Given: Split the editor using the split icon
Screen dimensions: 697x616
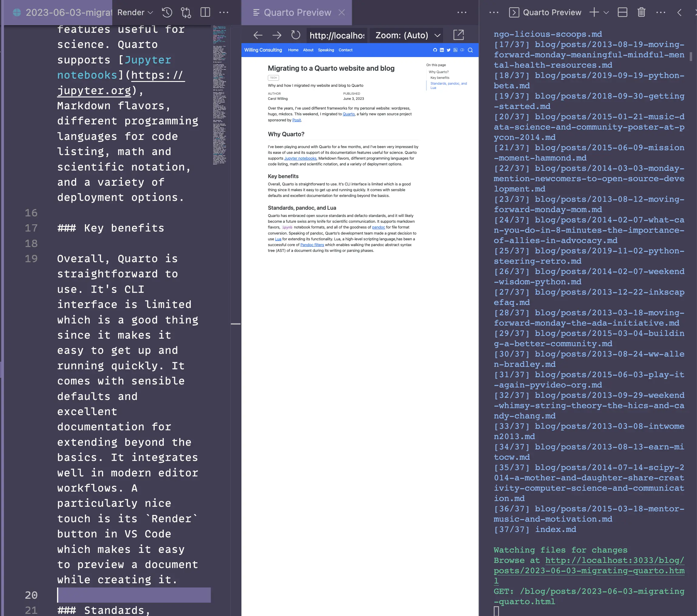Looking at the screenshot, I should (205, 12).
